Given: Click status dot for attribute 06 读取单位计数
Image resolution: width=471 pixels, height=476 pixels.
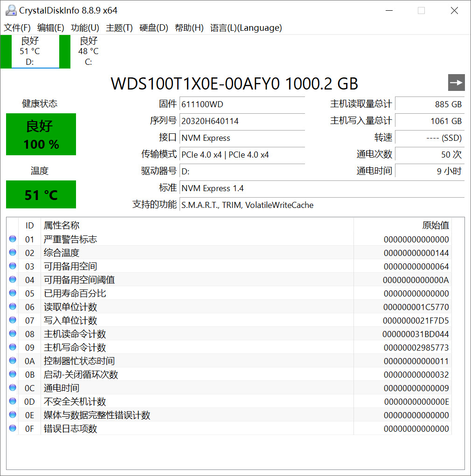Looking at the screenshot, I should click(13, 306).
